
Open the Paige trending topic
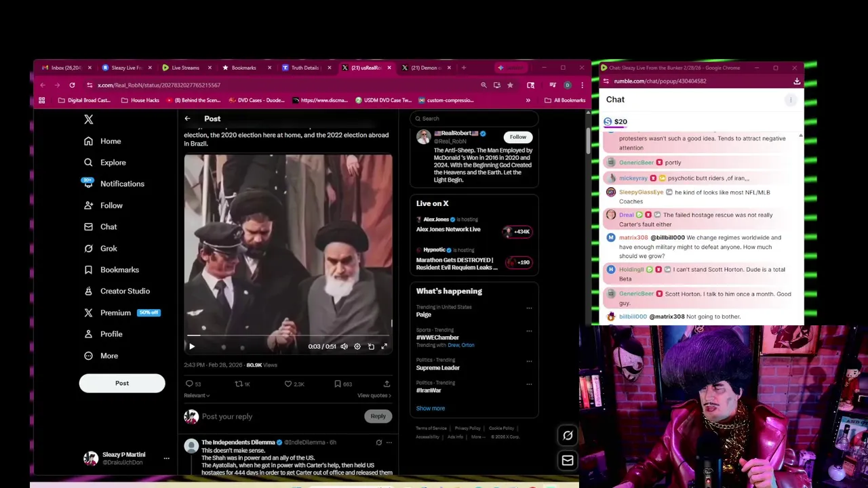pos(424,315)
